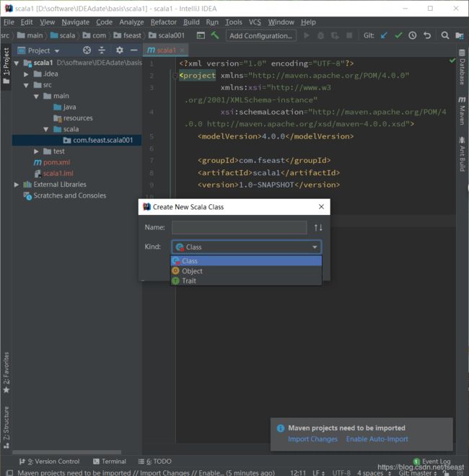
Task: Click the Git revert arrow icon
Action: point(427,35)
